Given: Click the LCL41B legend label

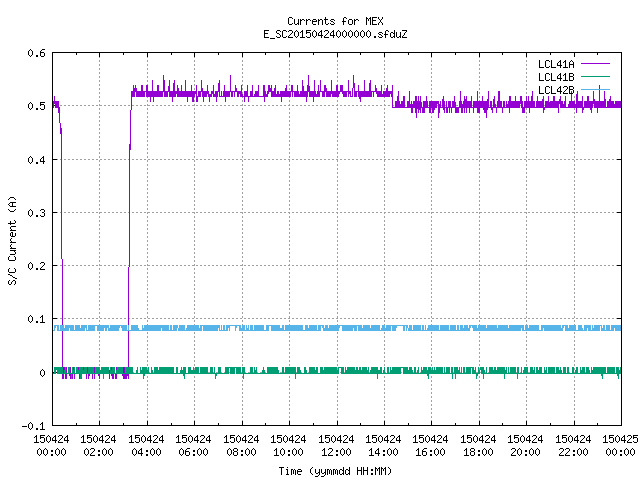Looking at the screenshot, I should click(556, 77).
